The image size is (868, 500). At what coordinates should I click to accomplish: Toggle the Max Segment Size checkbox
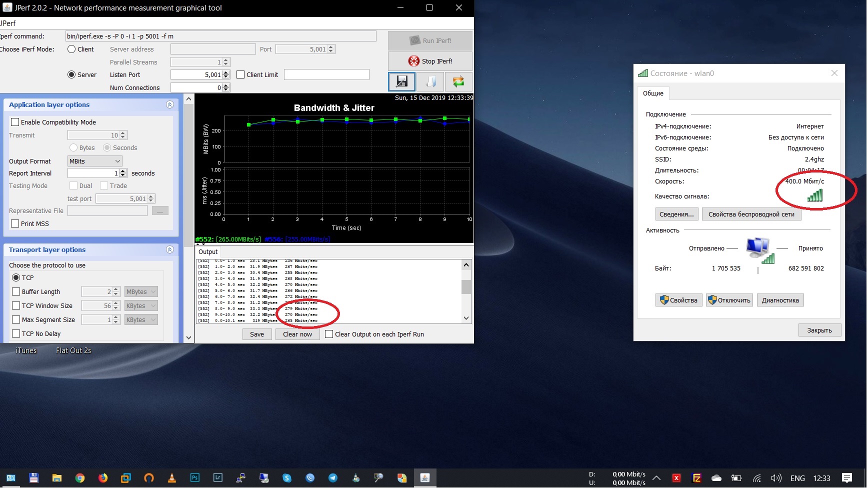(16, 319)
